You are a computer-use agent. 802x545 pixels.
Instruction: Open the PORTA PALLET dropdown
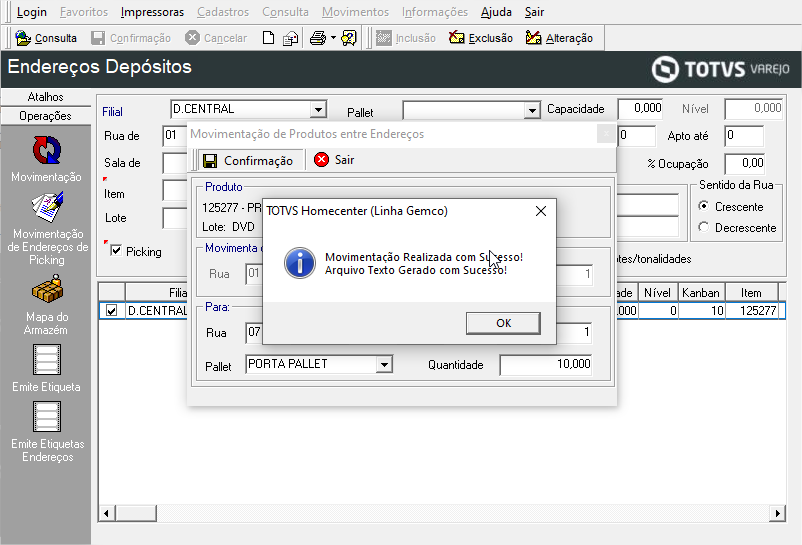[x=384, y=365]
